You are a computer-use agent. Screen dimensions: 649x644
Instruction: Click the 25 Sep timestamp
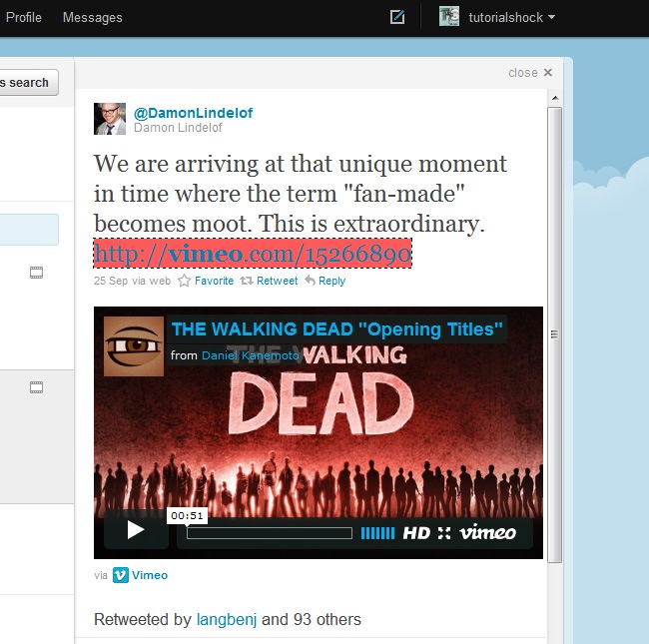111,281
